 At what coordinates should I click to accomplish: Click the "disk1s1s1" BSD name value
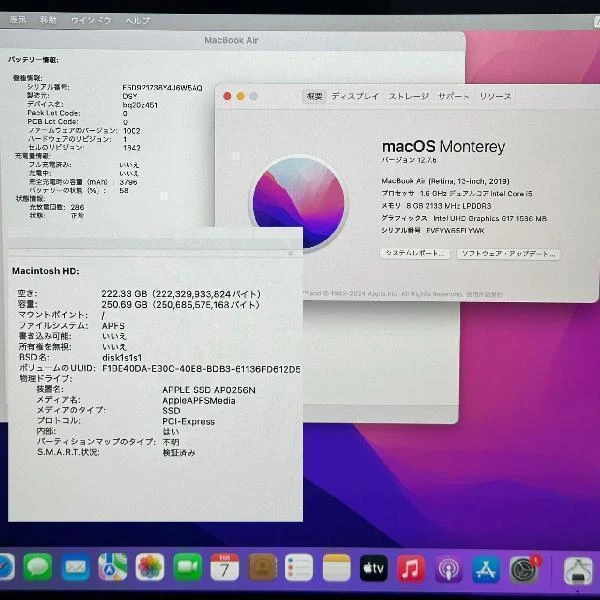coord(122,357)
